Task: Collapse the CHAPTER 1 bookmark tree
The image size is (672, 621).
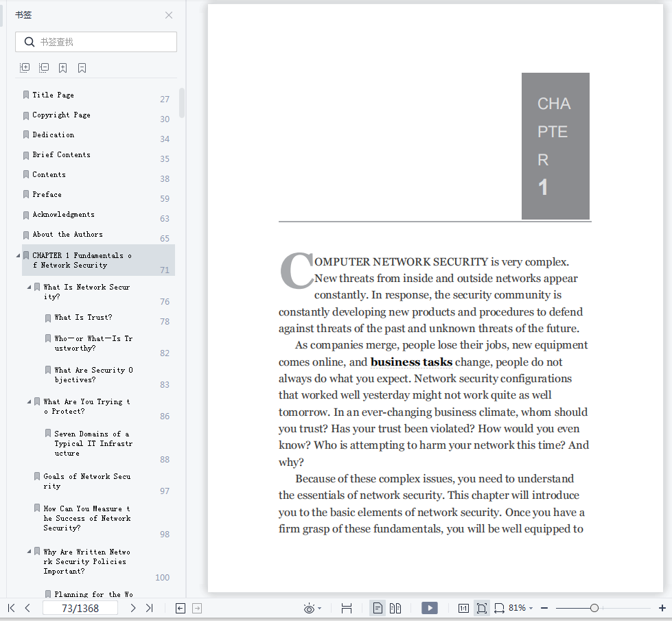Action: (x=18, y=255)
